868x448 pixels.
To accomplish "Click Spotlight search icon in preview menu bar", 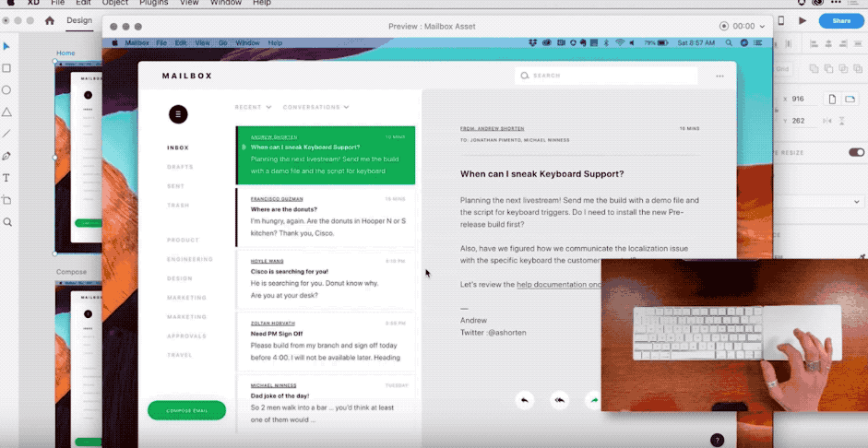I will pos(729,42).
